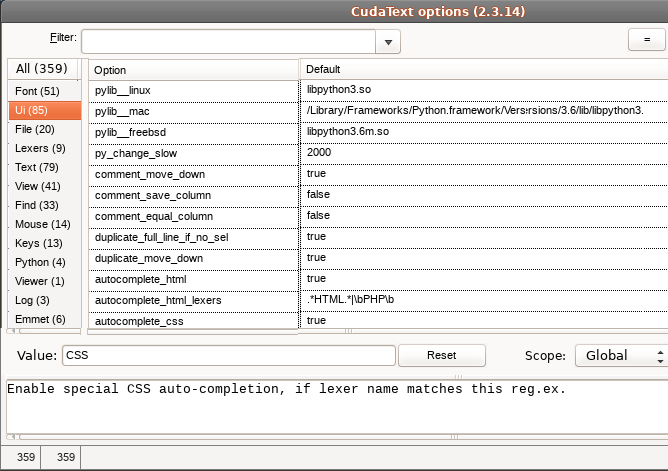
Task: Select the Lexers (9) category
Action: 44,148
